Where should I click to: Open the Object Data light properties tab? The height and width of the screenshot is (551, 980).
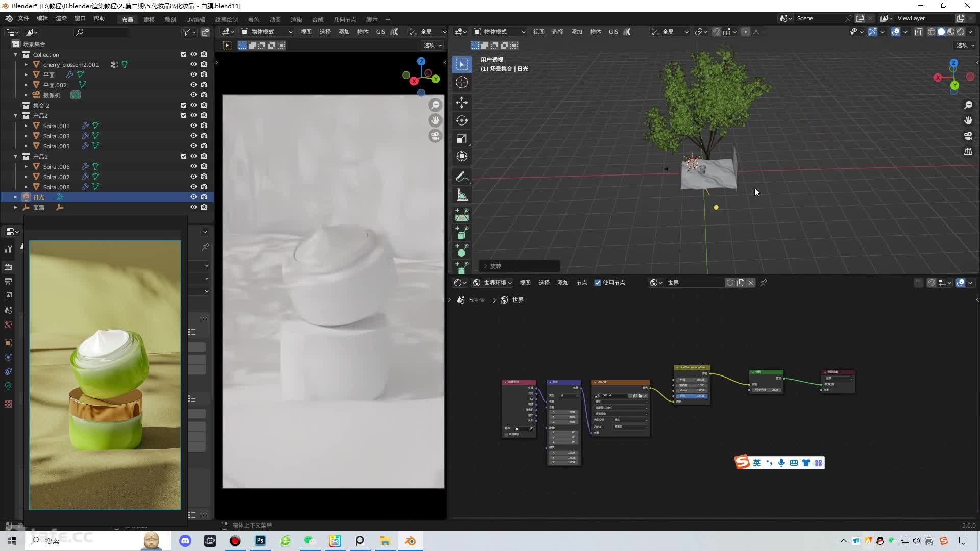pyautogui.click(x=8, y=386)
